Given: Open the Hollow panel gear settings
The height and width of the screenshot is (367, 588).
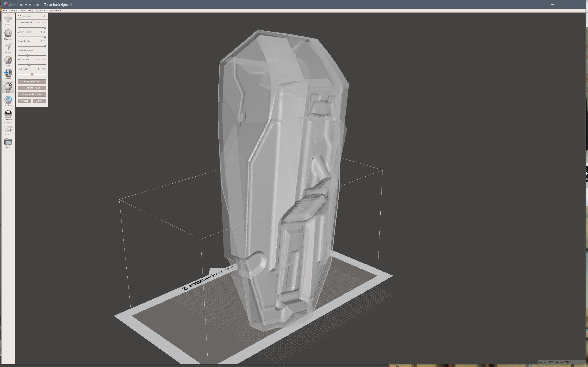Looking at the screenshot, I should click(x=44, y=16).
